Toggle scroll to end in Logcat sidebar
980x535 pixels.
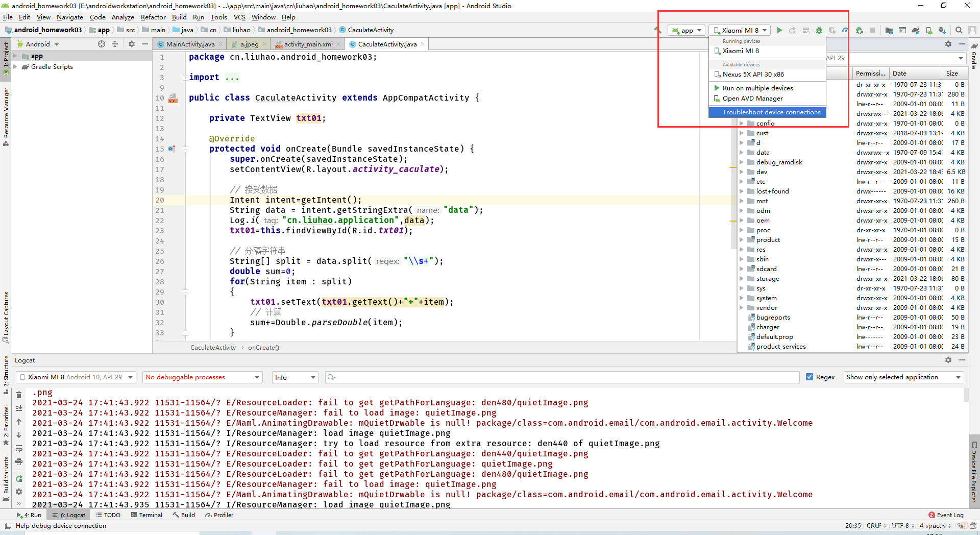pyautogui.click(x=19, y=408)
